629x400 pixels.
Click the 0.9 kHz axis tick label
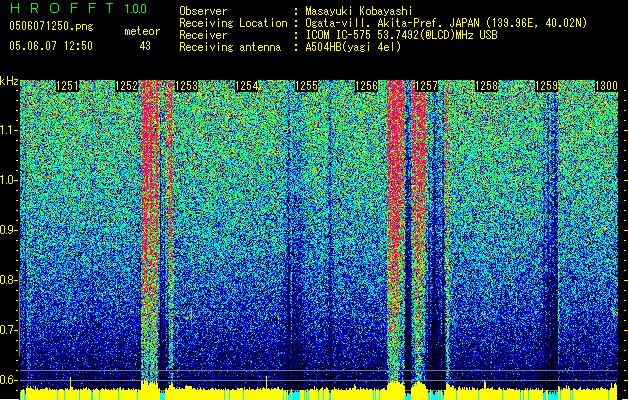click(8, 230)
